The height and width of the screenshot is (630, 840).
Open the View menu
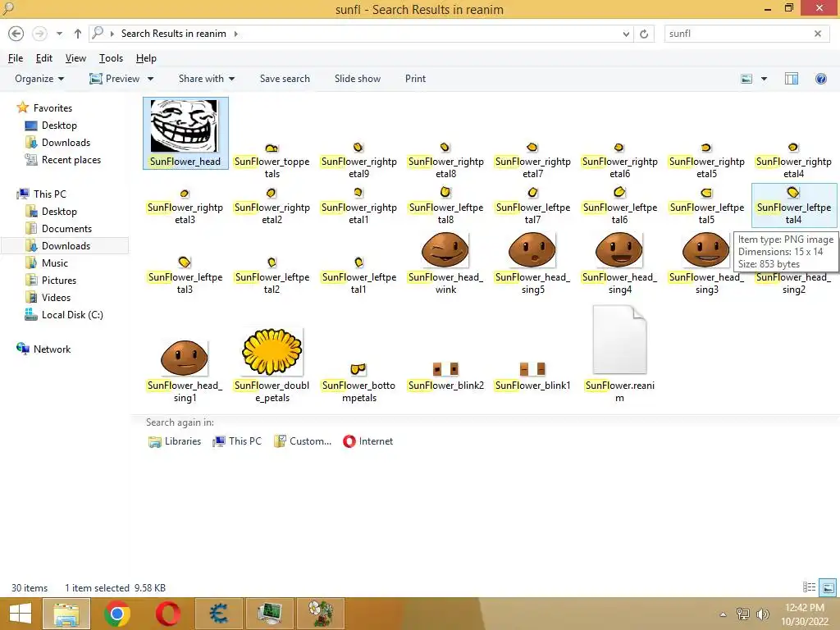75,58
